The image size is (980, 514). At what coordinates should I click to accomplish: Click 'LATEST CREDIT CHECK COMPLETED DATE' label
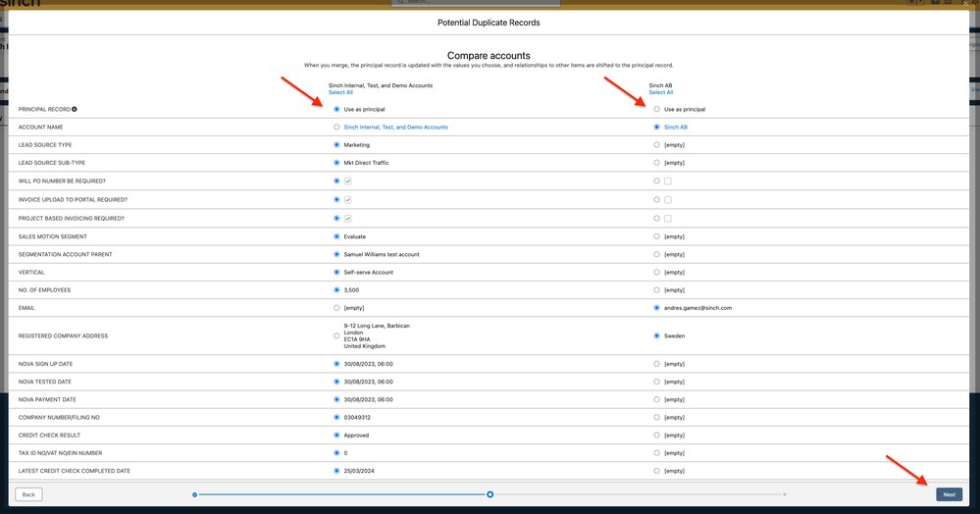(x=75, y=471)
